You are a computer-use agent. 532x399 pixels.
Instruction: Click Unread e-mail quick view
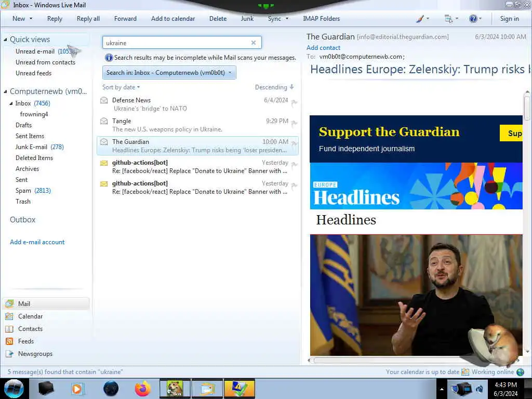35,51
